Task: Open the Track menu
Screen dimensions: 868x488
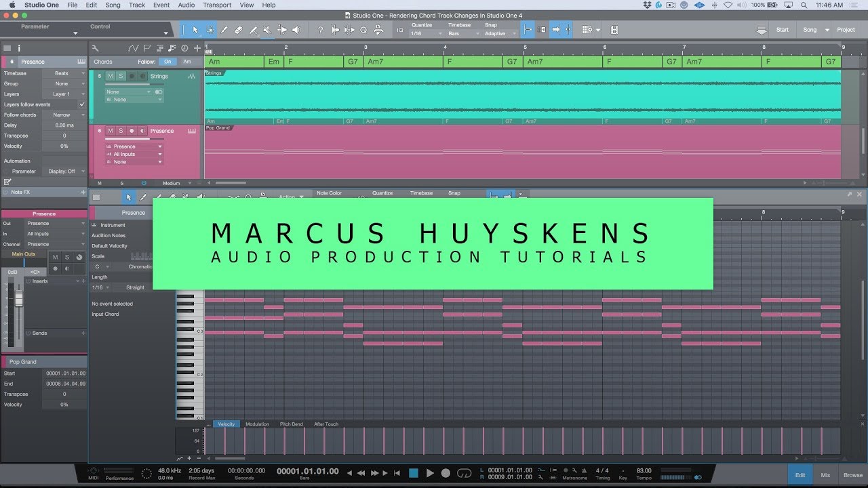Action: pos(137,5)
